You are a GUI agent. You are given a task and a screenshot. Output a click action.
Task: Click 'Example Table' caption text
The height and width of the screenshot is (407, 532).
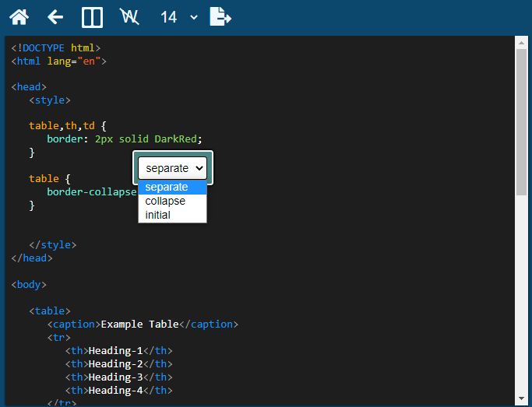[x=139, y=325]
